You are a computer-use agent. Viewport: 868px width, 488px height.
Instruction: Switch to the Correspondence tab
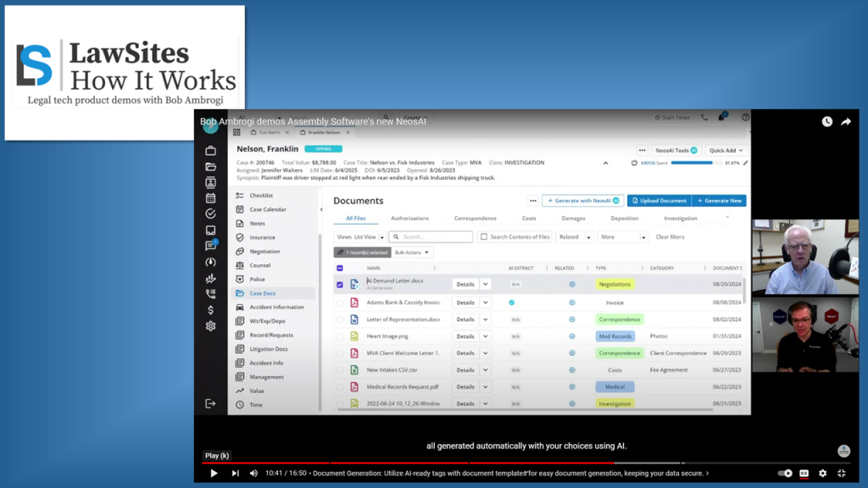coord(475,219)
